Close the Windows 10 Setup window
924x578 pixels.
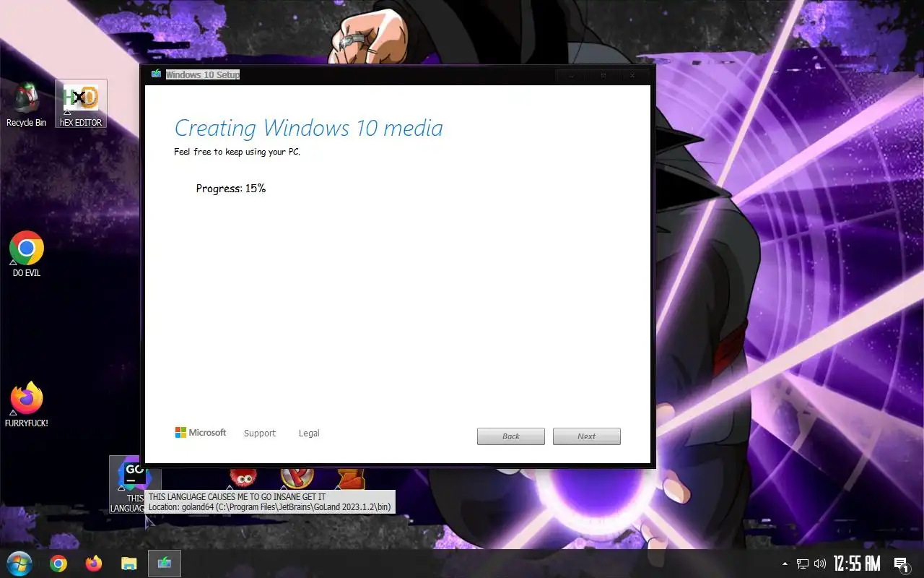tap(633, 75)
